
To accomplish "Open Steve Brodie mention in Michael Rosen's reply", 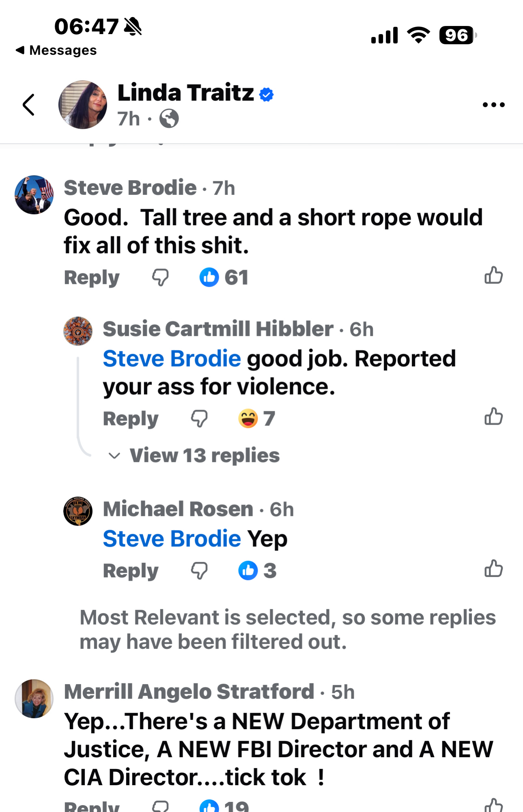I will [x=172, y=539].
